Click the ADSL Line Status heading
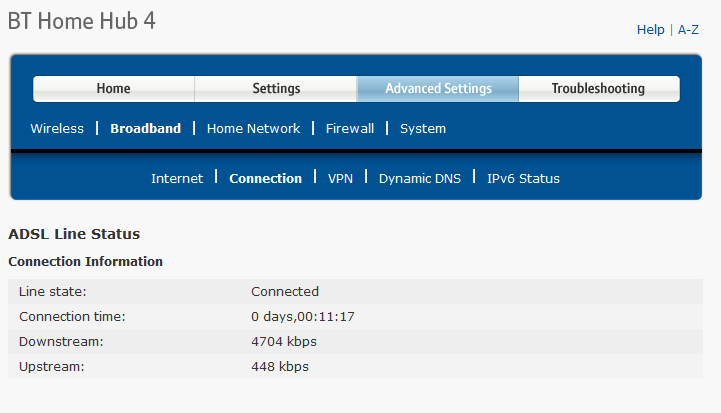This screenshot has height=413, width=721. (x=74, y=234)
